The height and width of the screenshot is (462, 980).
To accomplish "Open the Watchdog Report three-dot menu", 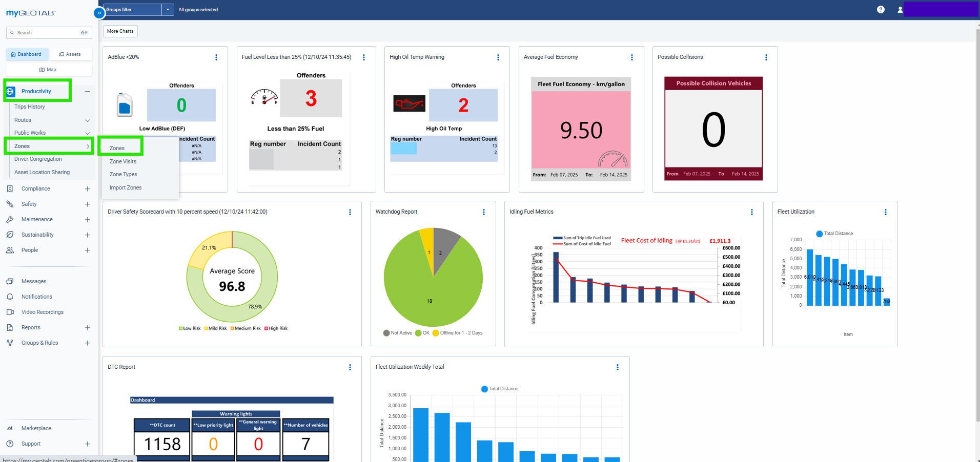I will (x=483, y=212).
